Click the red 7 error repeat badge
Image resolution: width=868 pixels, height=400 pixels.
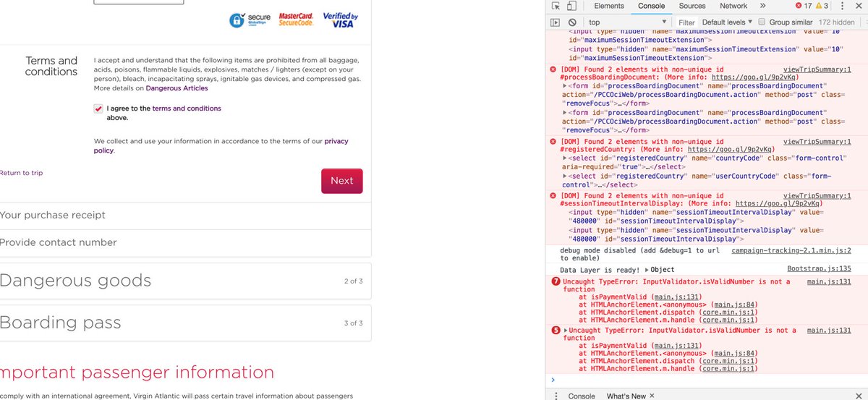click(x=556, y=281)
